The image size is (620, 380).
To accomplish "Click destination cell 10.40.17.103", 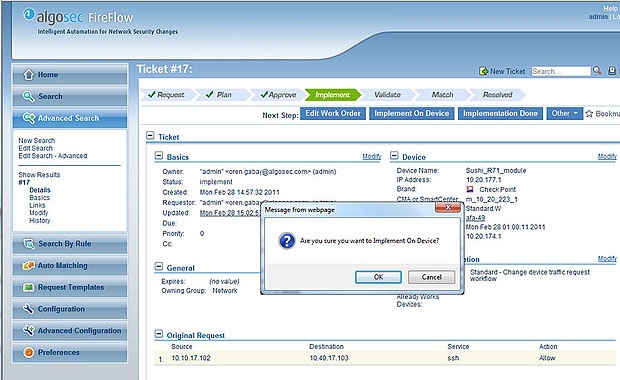I will pyautogui.click(x=329, y=358).
